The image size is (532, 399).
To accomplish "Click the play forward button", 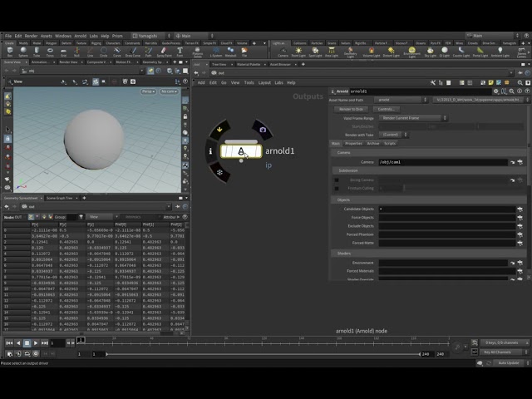I will [x=36, y=343].
